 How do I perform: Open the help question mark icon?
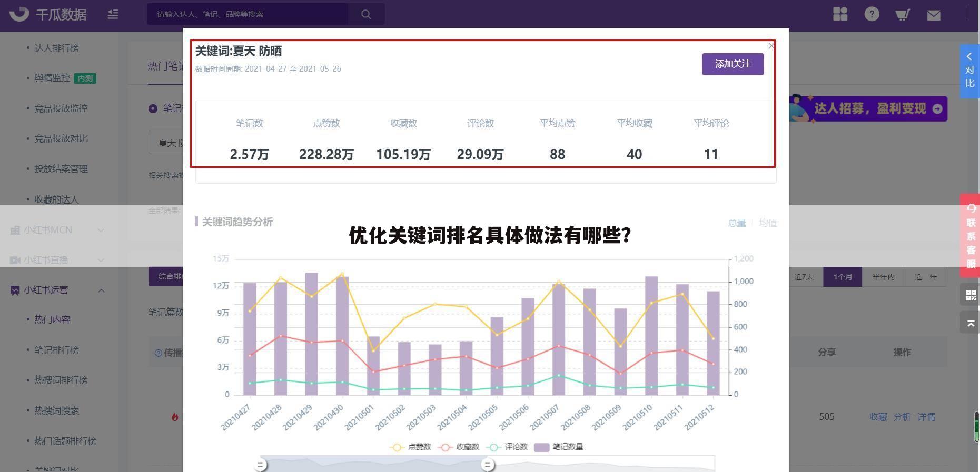coord(872,14)
